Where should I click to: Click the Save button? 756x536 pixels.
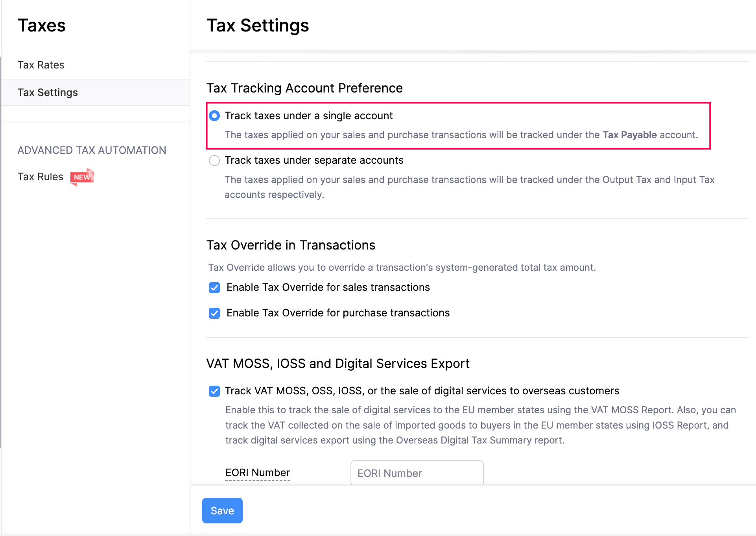[222, 510]
